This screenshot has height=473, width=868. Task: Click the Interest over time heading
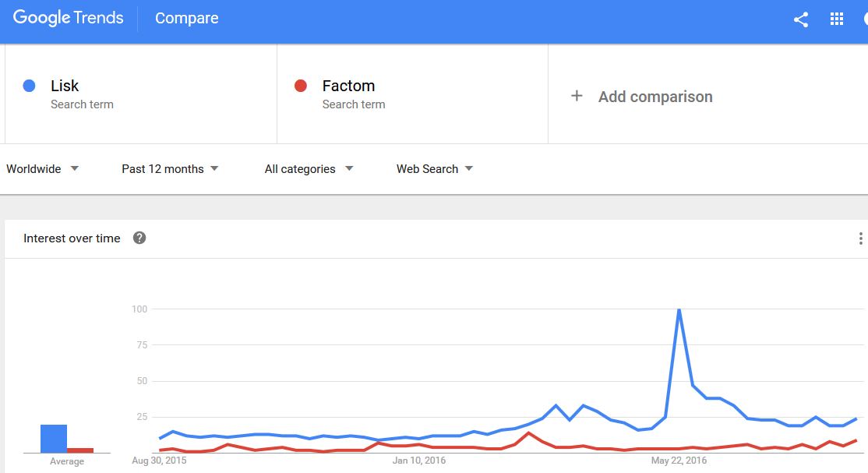point(72,238)
